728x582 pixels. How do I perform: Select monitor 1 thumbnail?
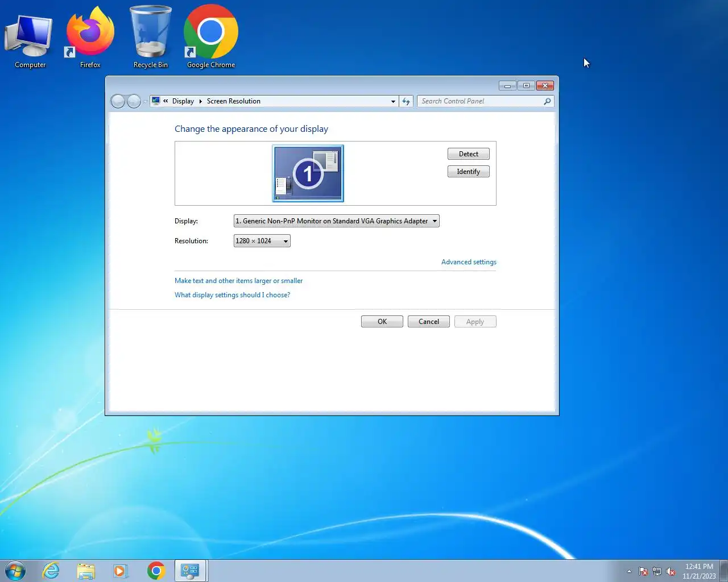(308, 173)
